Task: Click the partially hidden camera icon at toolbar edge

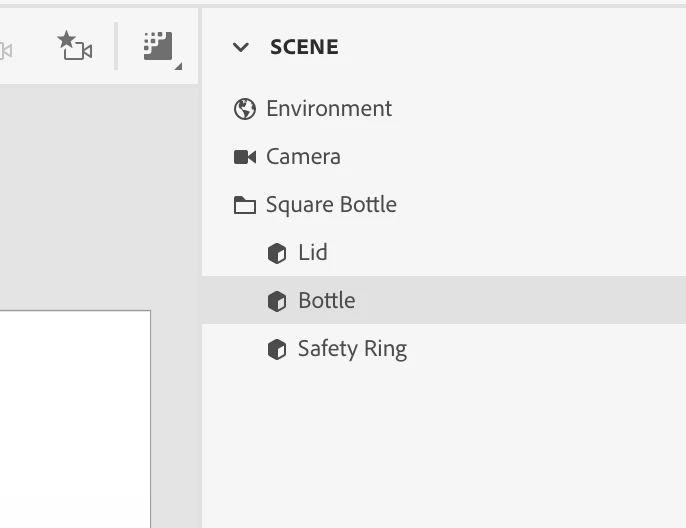Action: 5,48
